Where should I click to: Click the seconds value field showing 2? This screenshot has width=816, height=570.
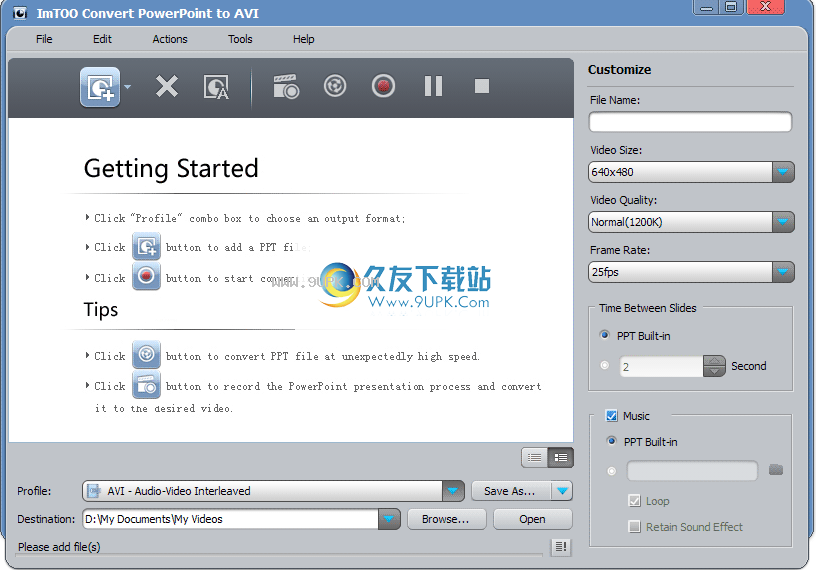tap(661, 366)
